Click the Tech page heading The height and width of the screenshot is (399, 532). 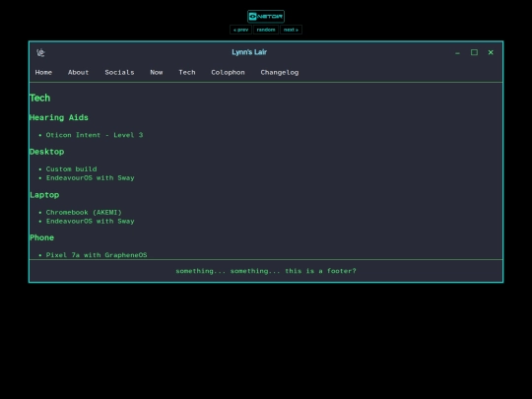tap(40, 99)
